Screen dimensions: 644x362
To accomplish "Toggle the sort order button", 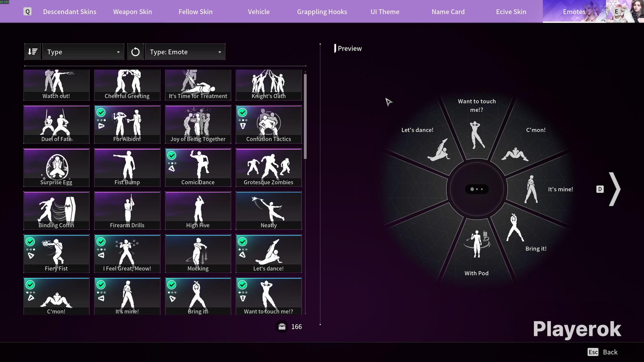I will tap(33, 52).
